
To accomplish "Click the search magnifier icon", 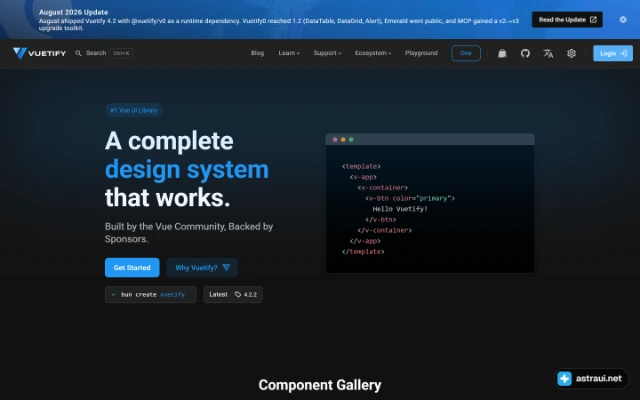I will (78, 53).
